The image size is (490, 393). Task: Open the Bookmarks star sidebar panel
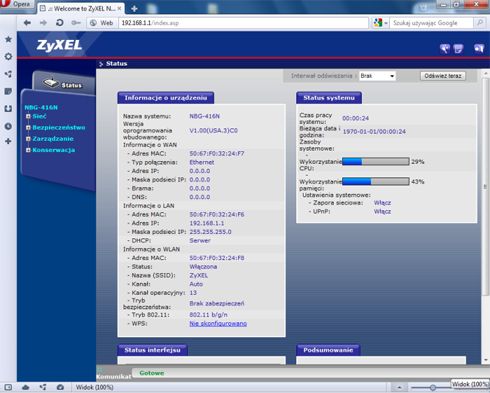click(x=8, y=39)
